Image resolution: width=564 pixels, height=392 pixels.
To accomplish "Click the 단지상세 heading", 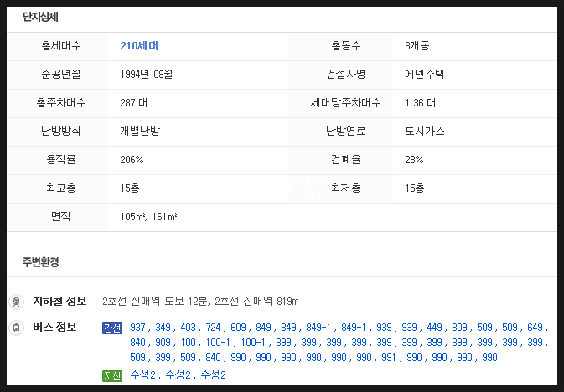I will click(x=40, y=17).
